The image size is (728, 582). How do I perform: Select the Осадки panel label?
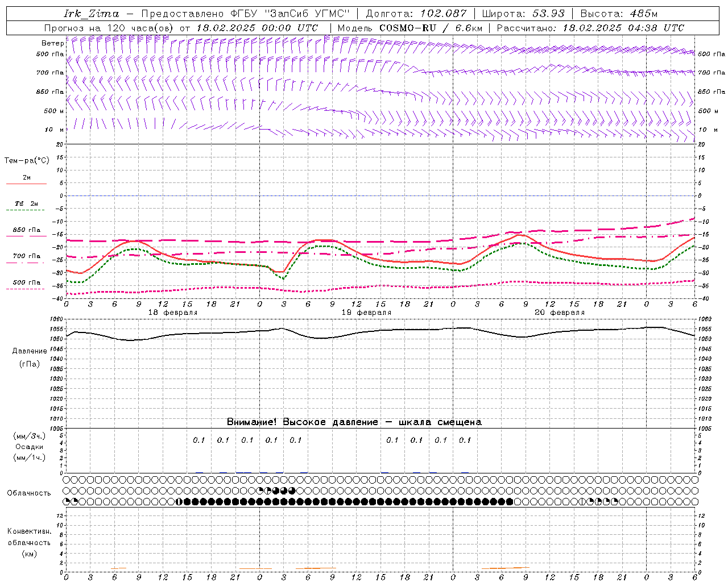pos(30,447)
